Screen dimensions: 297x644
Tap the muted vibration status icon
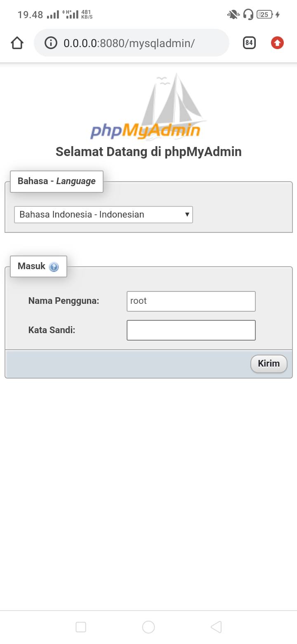click(233, 15)
